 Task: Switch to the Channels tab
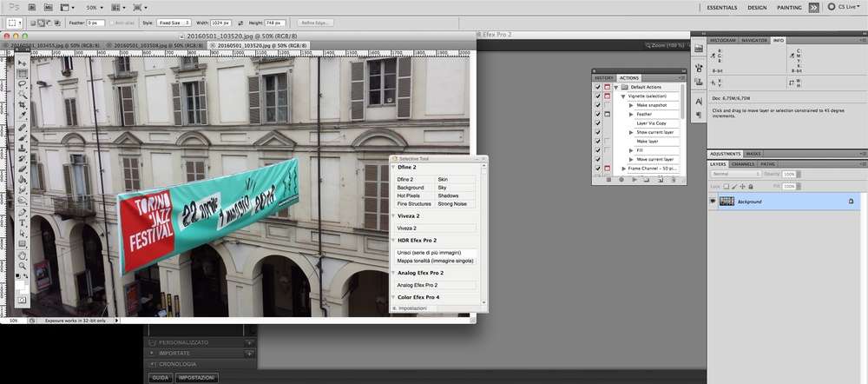pyautogui.click(x=742, y=163)
